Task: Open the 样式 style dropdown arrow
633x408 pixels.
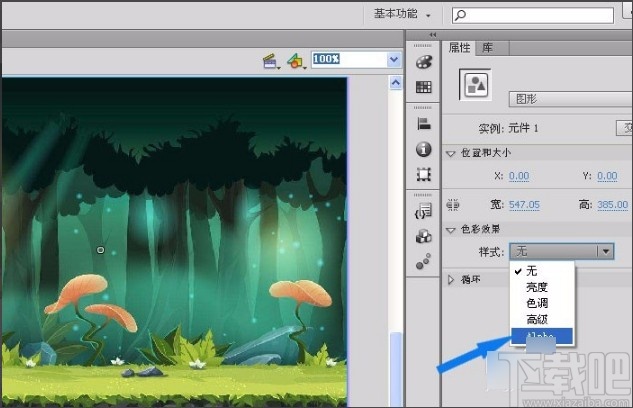Action: click(x=606, y=251)
